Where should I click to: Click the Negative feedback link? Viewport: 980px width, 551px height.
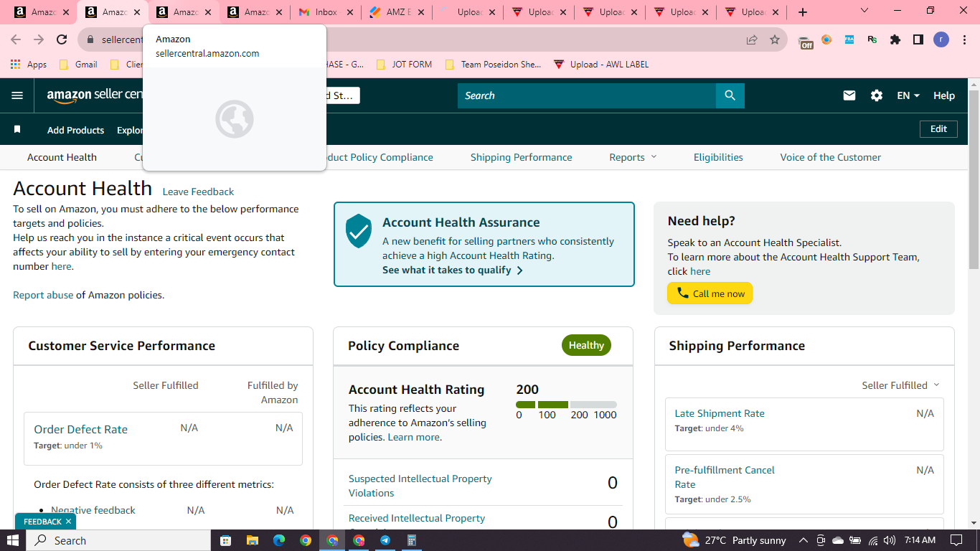93,510
